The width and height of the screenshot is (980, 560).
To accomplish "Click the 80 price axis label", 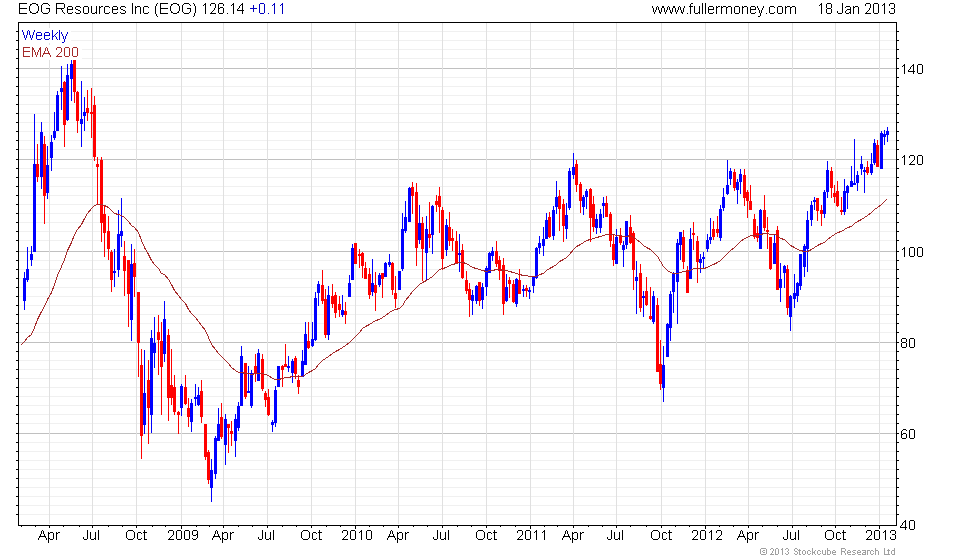I will (x=908, y=342).
